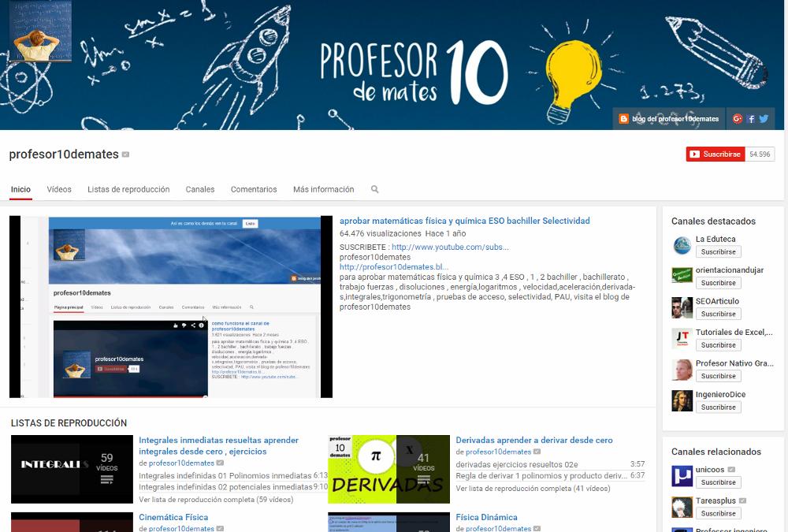The width and height of the screenshot is (788, 532).
Task: Open the Física Dinámica playlist title
Action: pos(486,517)
